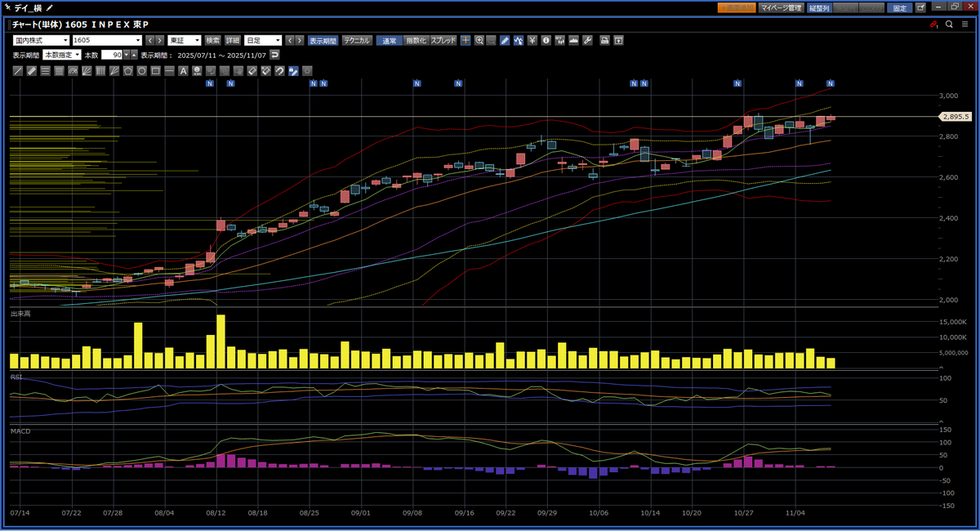The width and height of the screenshot is (980, 531).
Task: Increase bar count with up arrow
Action: (134, 55)
